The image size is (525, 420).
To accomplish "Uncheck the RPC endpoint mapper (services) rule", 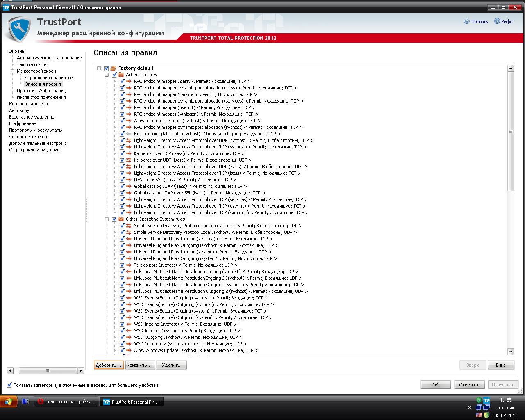I will click(x=122, y=94).
